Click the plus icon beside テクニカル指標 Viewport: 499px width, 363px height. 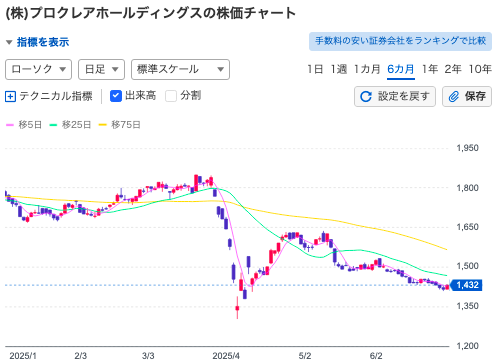pos(10,97)
